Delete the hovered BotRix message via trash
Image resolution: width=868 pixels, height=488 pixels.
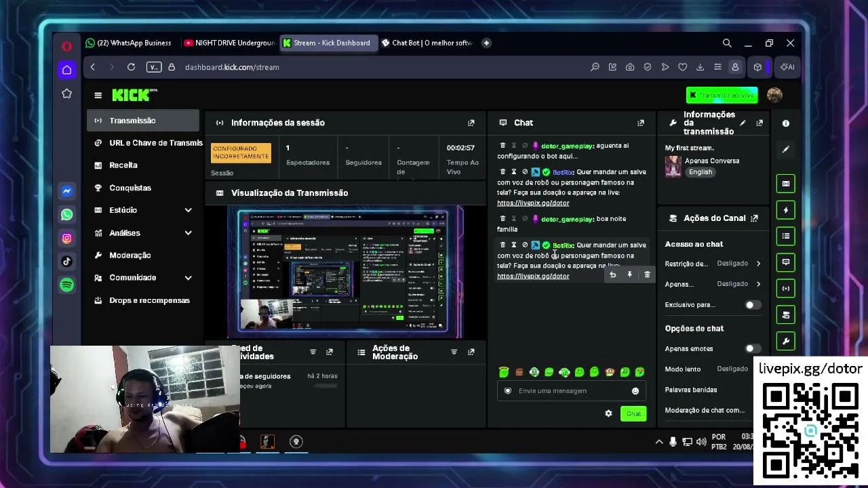[x=647, y=274]
